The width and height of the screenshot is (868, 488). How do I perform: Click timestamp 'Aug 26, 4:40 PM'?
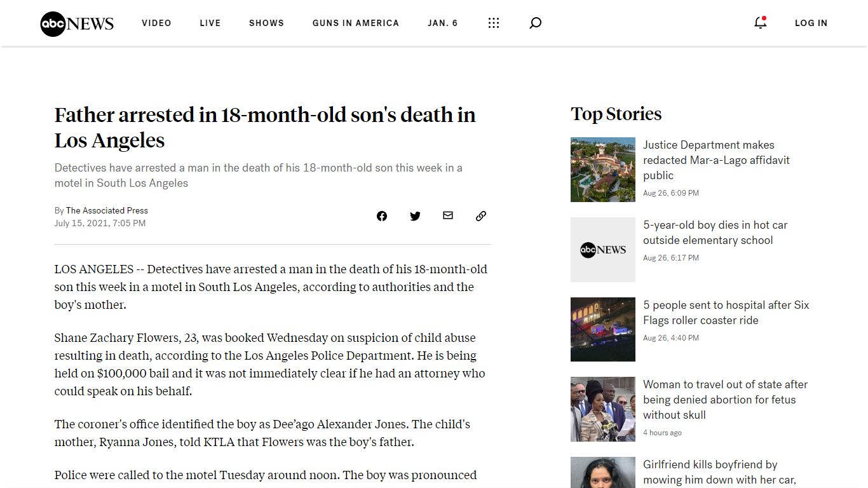[x=670, y=337]
